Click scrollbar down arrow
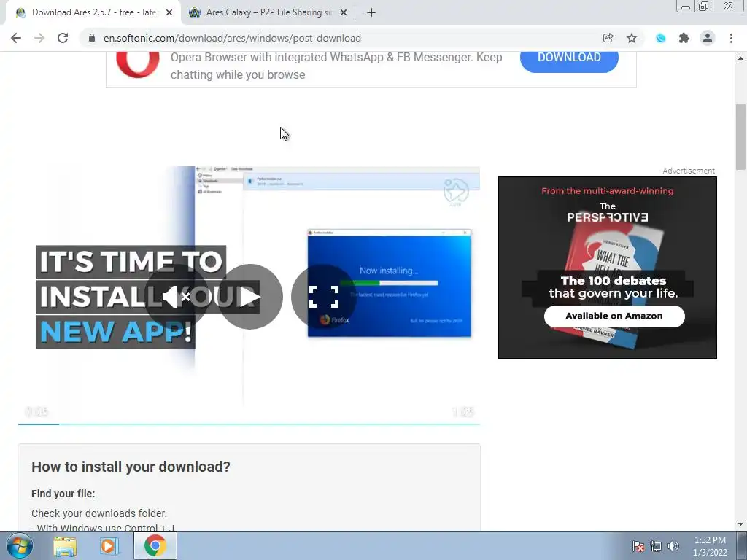Image resolution: width=747 pixels, height=560 pixels. tap(740, 524)
